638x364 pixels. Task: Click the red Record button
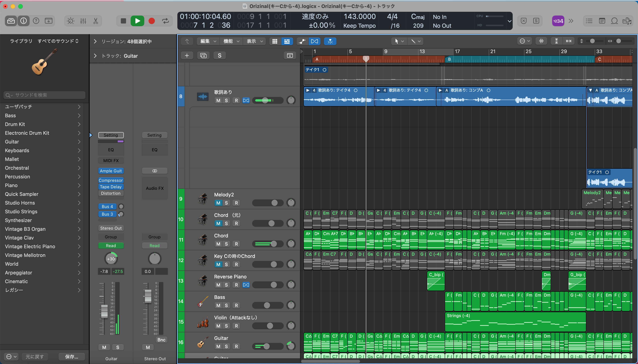[x=152, y=21]
